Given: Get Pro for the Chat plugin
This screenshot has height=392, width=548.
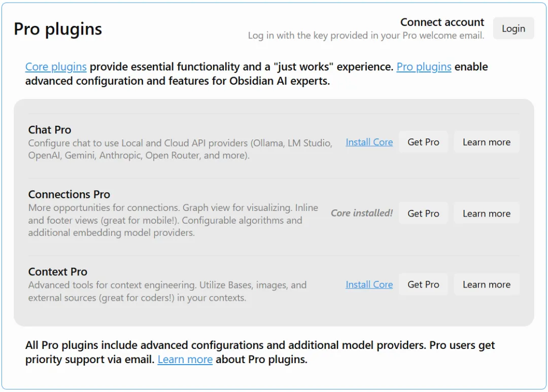Looking at the screenshot, I should tap(423, 142).
